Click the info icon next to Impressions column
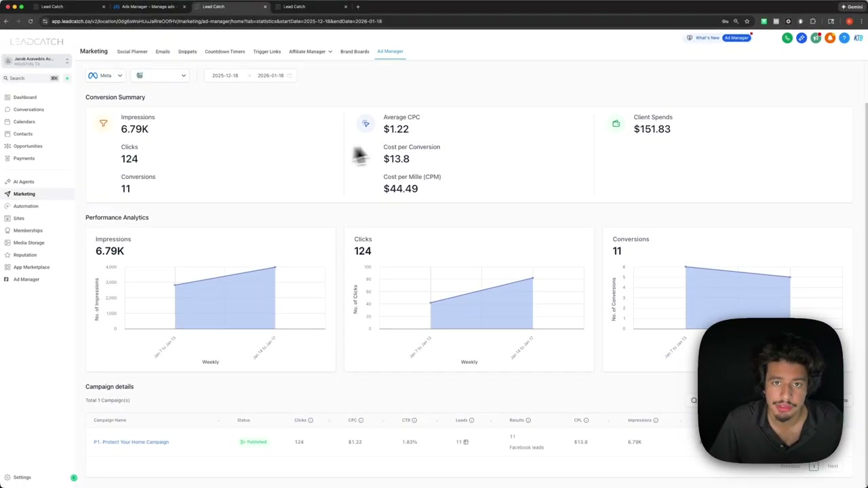The height and width of the screenshot is (488, 868). [x=656, y=420]
